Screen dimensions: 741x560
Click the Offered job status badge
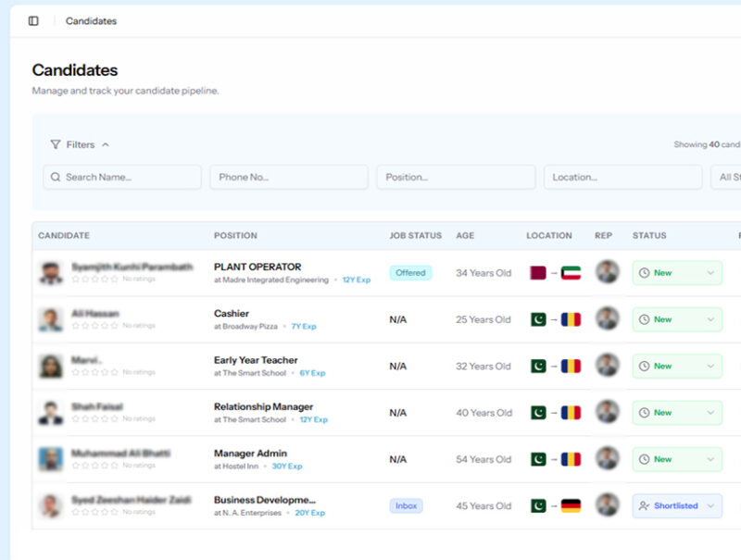pos(410,273)
